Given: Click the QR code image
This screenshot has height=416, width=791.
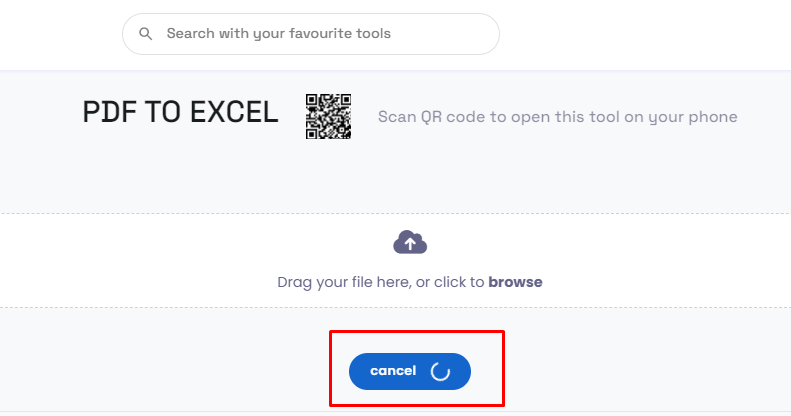Looking at the screenshot, I should (x=328, y=116).
